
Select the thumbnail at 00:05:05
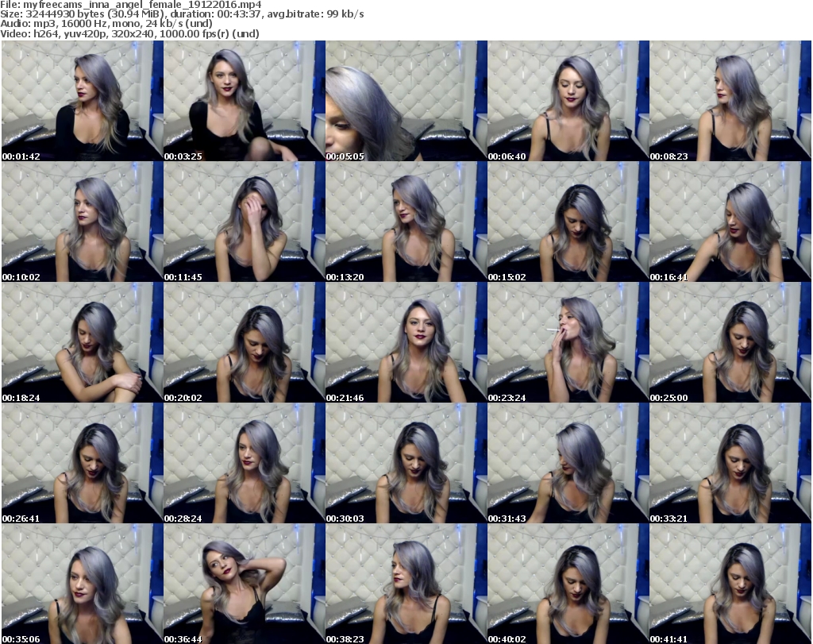point(406,101)
